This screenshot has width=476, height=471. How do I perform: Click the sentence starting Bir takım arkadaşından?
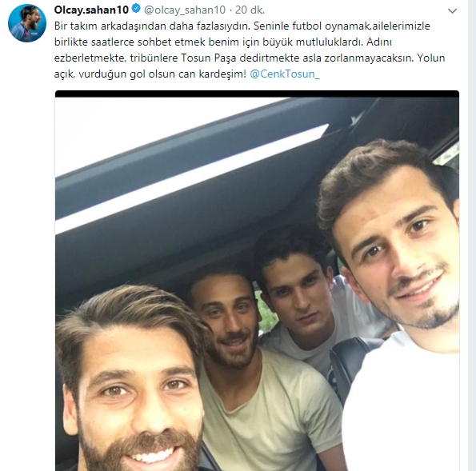(x=152, y=26)
